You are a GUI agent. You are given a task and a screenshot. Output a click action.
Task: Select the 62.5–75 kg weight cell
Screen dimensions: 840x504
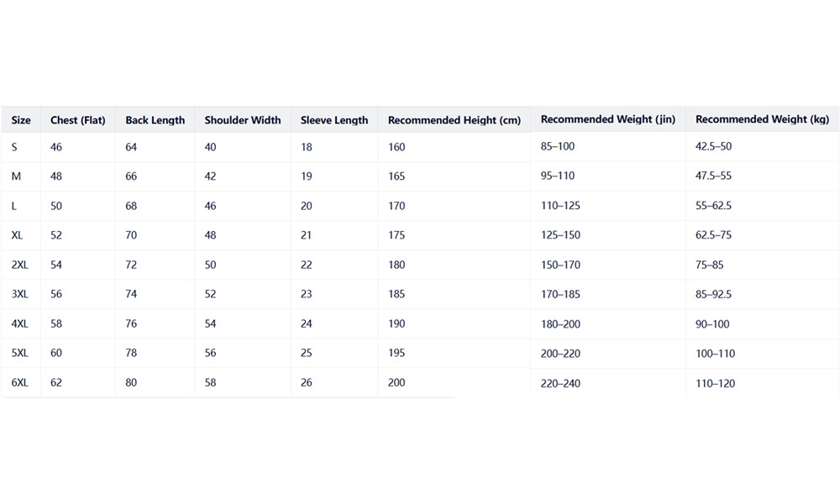point(713,235)
